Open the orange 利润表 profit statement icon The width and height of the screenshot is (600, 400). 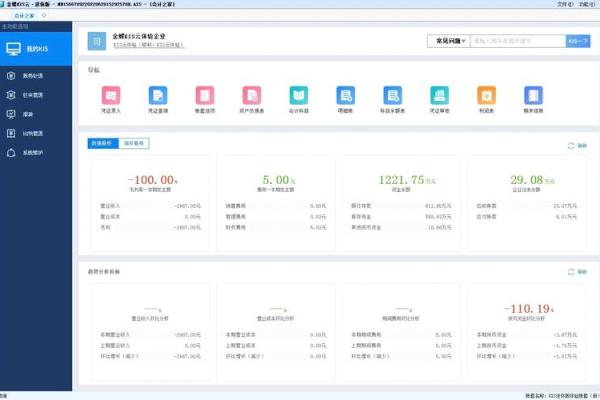click(487, 95)
